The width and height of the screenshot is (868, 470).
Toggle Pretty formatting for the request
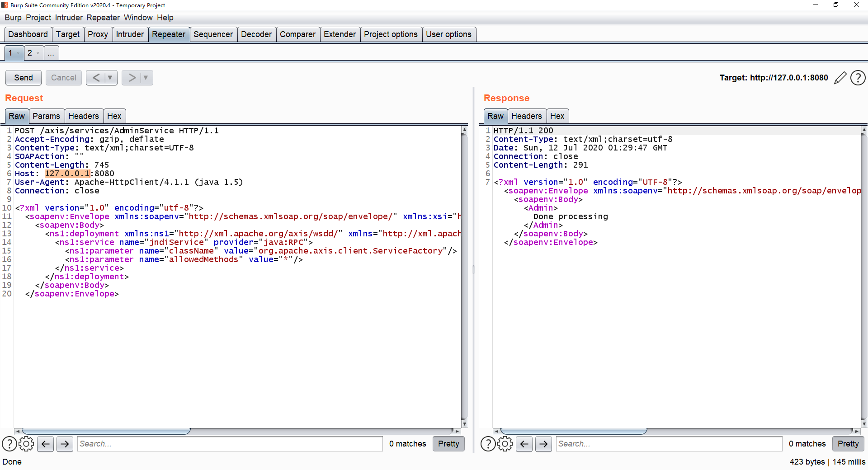[448, 444]
